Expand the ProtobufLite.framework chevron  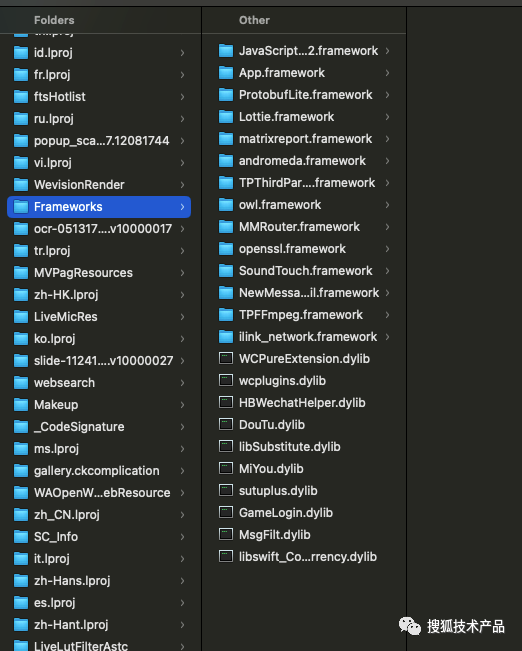(387, 95)
